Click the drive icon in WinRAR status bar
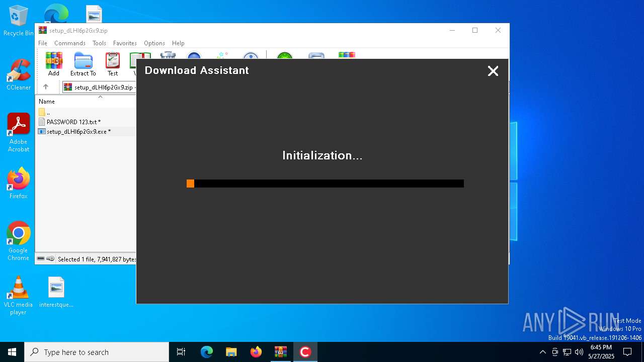Viewport: 644px width, 362px height. click(41, 258)
